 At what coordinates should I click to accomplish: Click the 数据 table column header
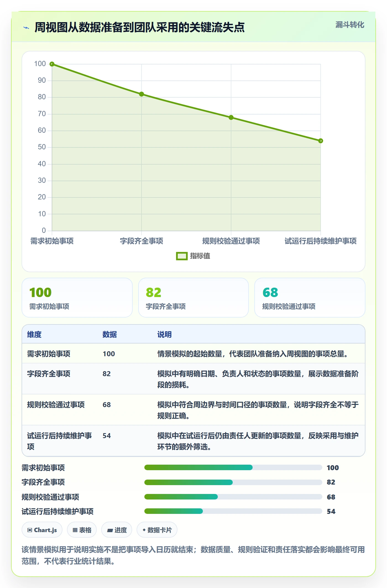[x=110, y=334]
